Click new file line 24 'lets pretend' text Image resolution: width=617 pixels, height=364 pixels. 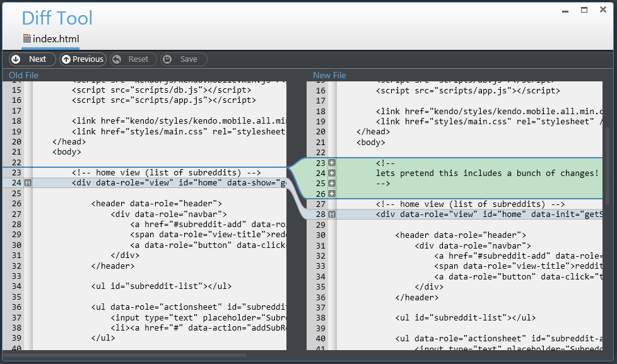[x=487, y=173]
